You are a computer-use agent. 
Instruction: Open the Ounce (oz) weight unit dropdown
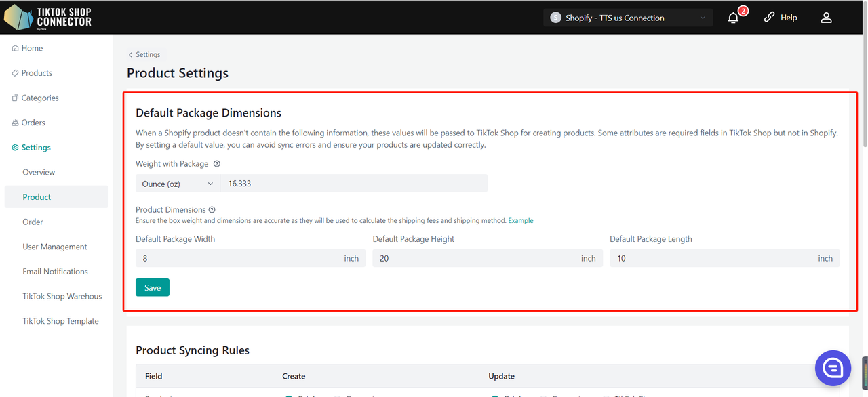pyautogui.click(x=178, y=184)
